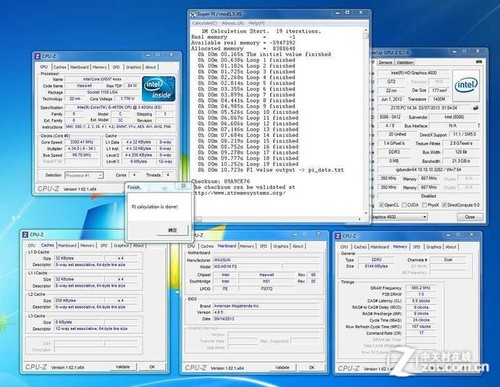The width and height of the screenshot is (500, 387).
Task: Toggle the CUDA checkbox in GPU-Z
Action: coord(404,205)
